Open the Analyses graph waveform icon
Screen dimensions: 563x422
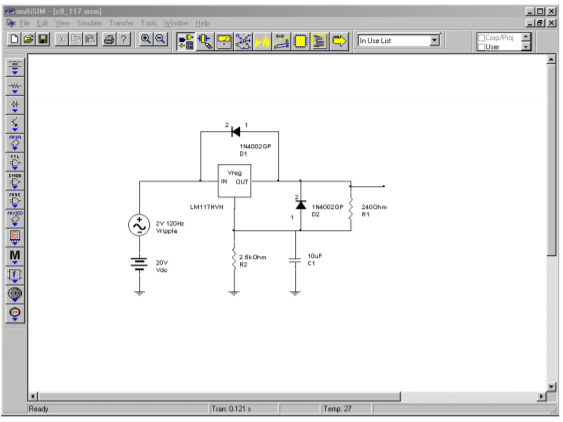(x=262, y=41)
